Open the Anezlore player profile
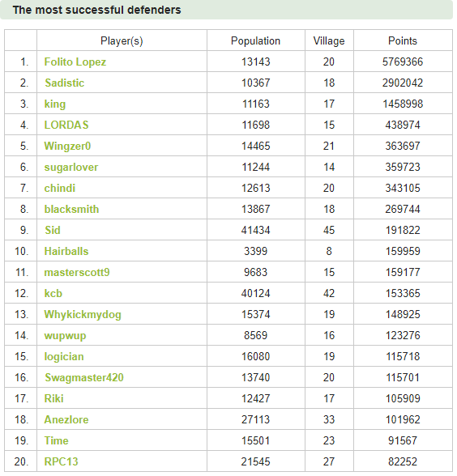Image resolution: width=457 pixels, height=476 pixels. [x=66, y=420]
